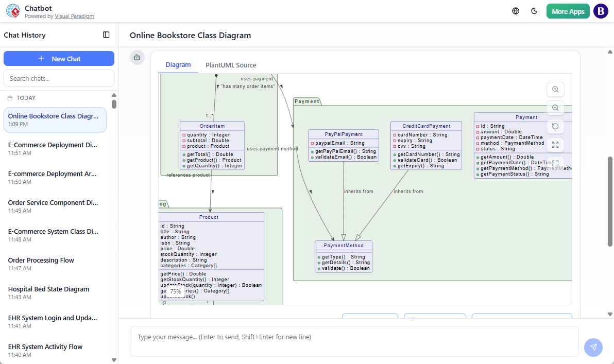Expand diagram with four-arrows icon
This screenshot has height=364, width=614.
pyautogui.click(x=555, y=145)
